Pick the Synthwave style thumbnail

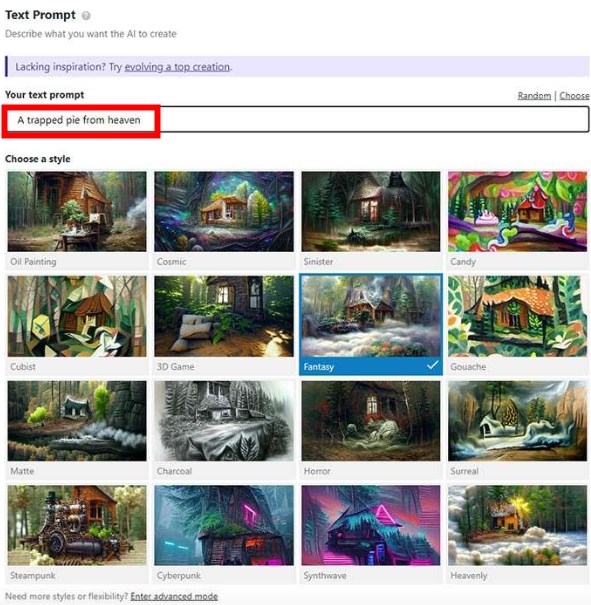(371, 526)
